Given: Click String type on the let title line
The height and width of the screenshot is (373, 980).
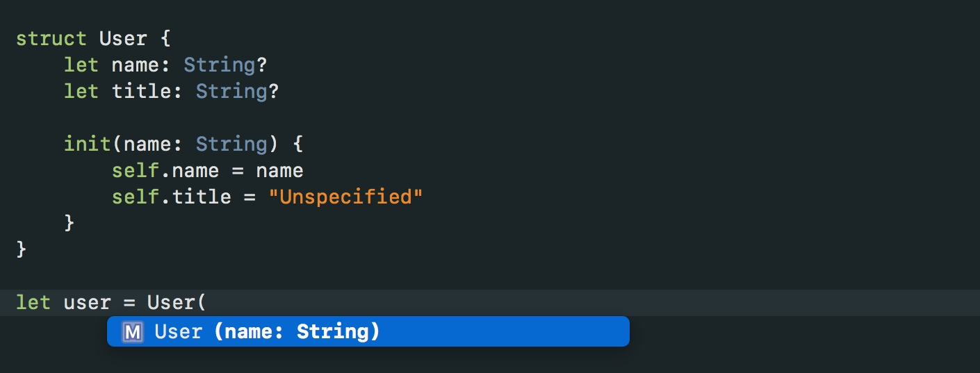Looking at the screenshot, I should (231, 91).
